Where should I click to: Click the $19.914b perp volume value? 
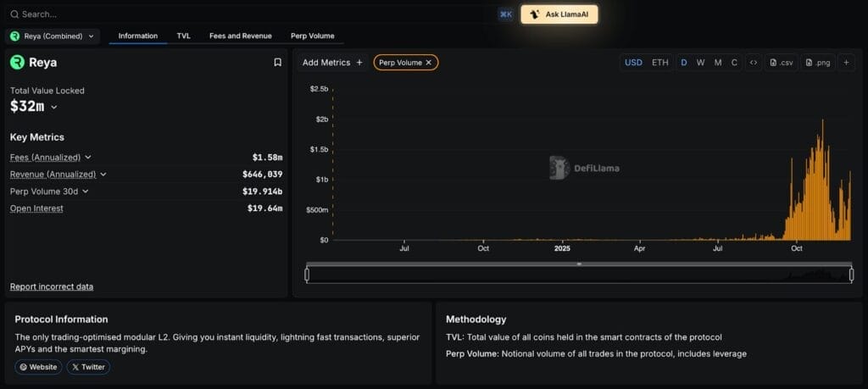tap(263, 192)
